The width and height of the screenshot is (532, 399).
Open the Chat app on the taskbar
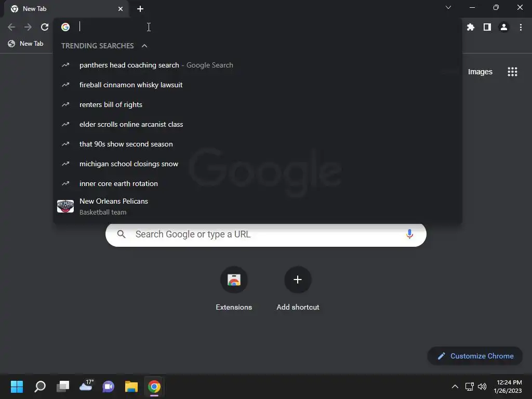tap(108, 387)
